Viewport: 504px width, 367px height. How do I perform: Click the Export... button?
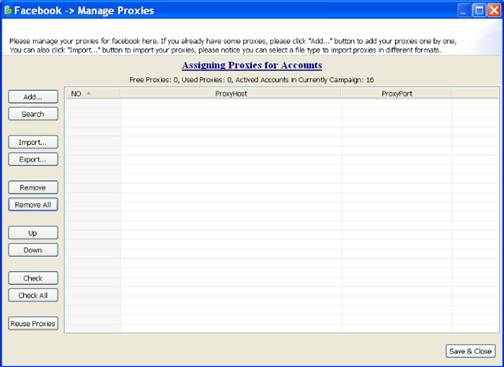pyautogui.click(x=33, y=159)
